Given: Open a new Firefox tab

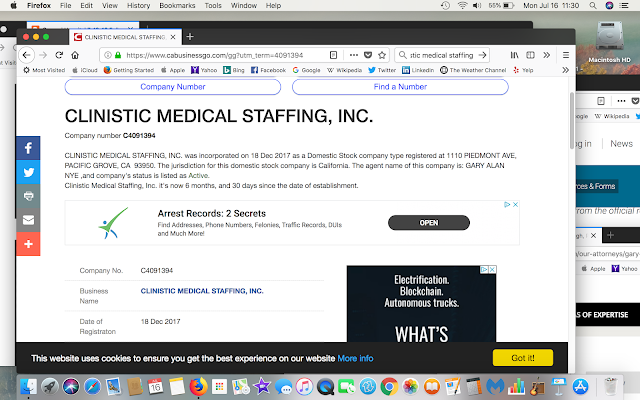Looking at the screenshot, I should pos(190,37).
